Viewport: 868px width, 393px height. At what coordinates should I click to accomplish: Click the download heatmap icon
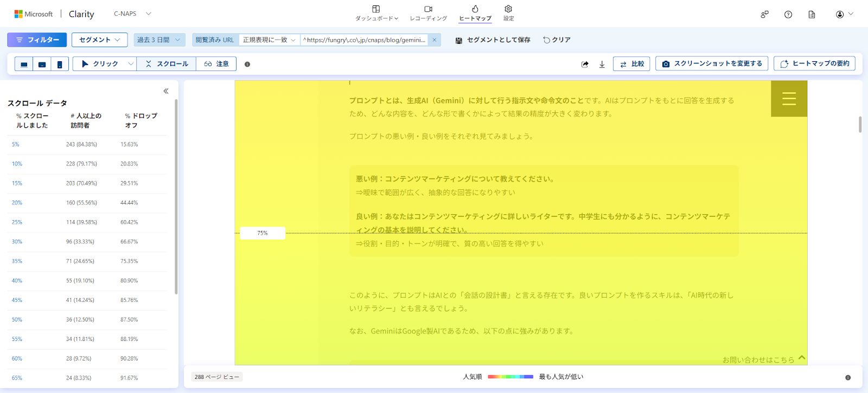[602, 64]
